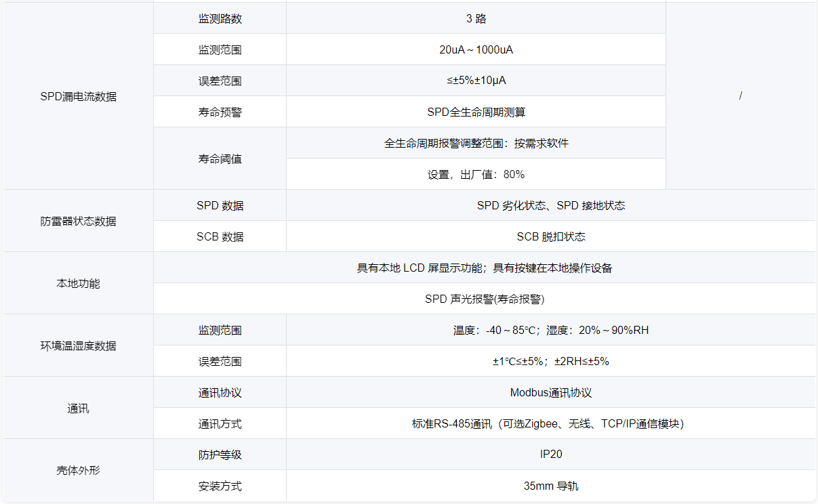Click the 3 路 value cell
The height and width of the screenshot is (504, 818).
(476, 18)
